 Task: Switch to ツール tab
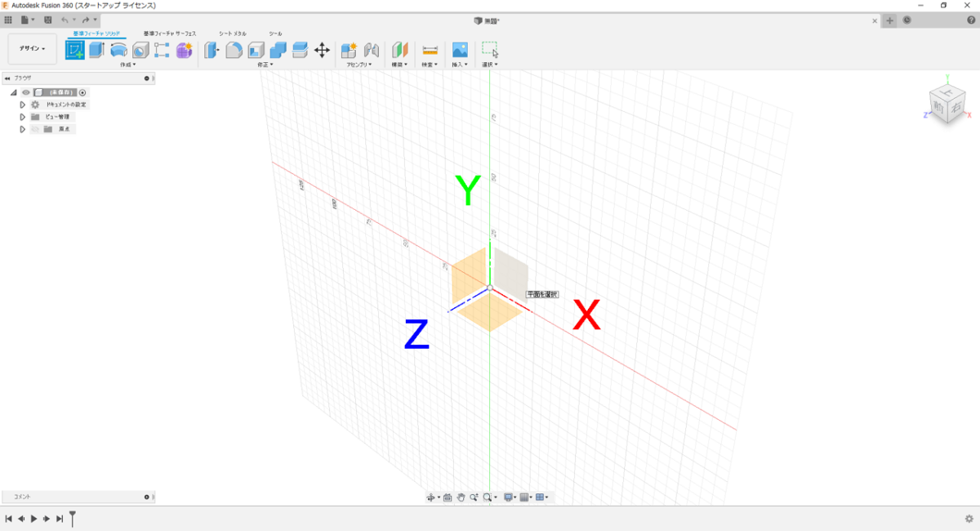(x=276, y=33)
